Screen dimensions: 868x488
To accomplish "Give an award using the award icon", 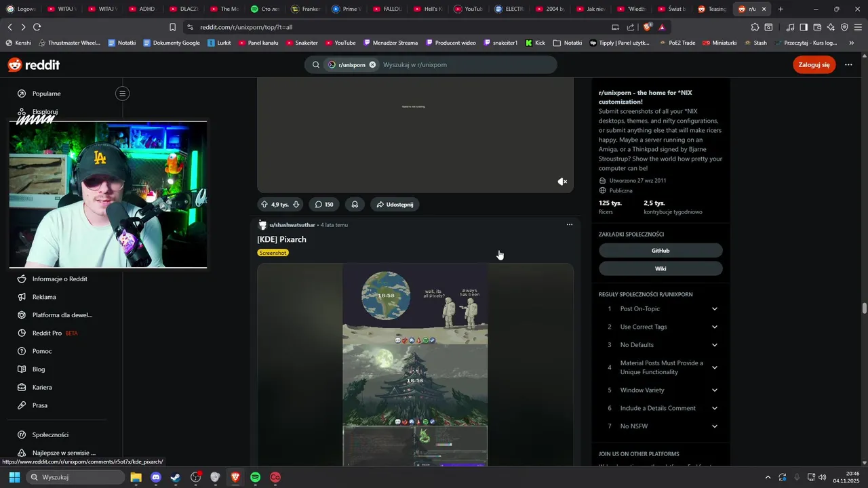I will pyautogui.click(x=354, y=204).
